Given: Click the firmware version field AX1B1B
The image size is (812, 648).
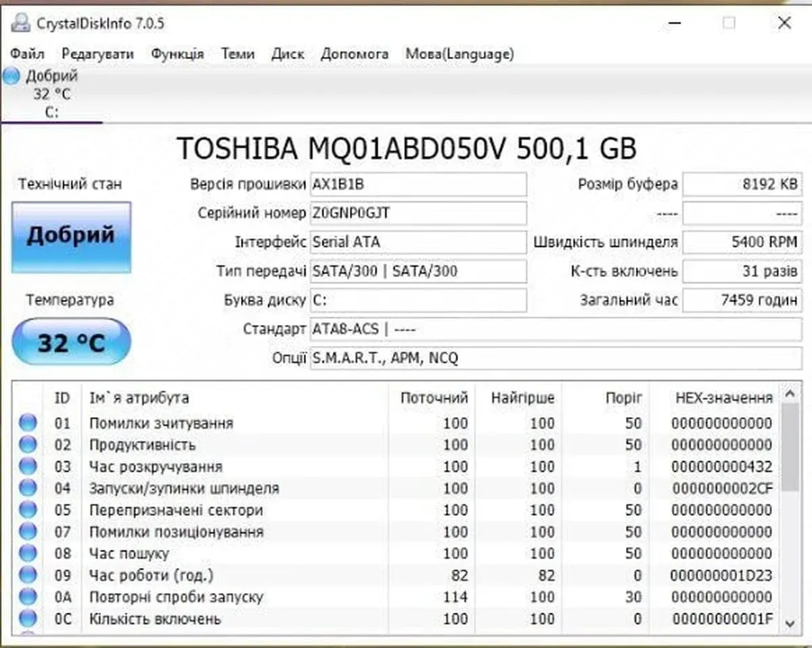Looking at the screenshot, I should [x=418, y=184].
